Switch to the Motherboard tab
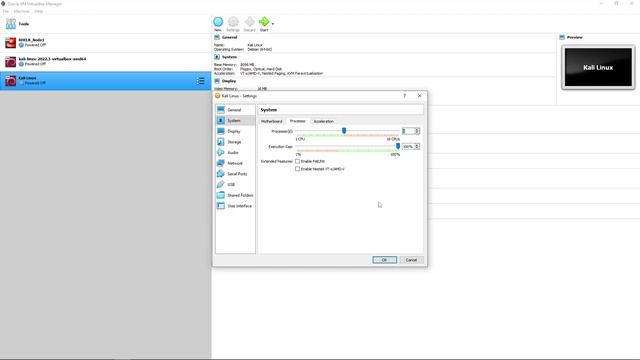640x360 pixels. (271, 121)
